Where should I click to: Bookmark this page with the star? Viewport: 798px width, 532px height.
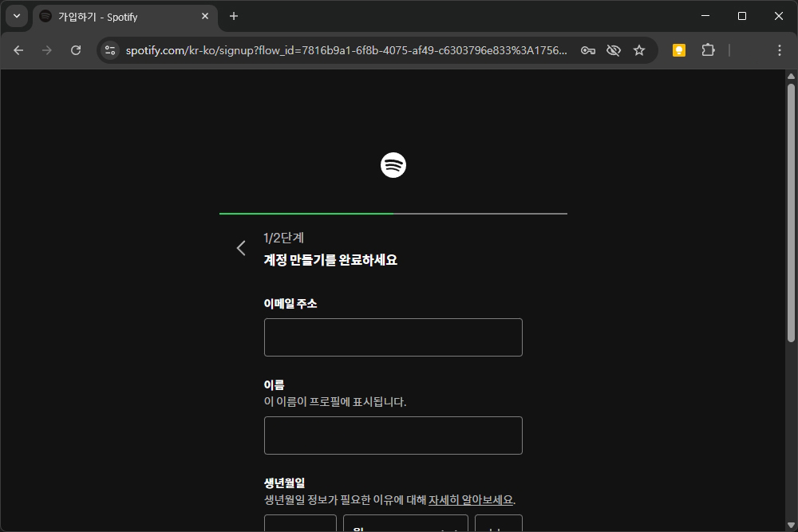click(638, 50)
